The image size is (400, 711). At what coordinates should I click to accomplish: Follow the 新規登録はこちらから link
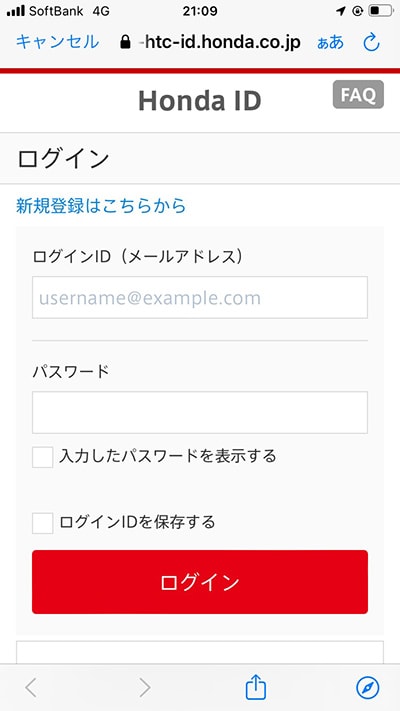coord(101,206)
